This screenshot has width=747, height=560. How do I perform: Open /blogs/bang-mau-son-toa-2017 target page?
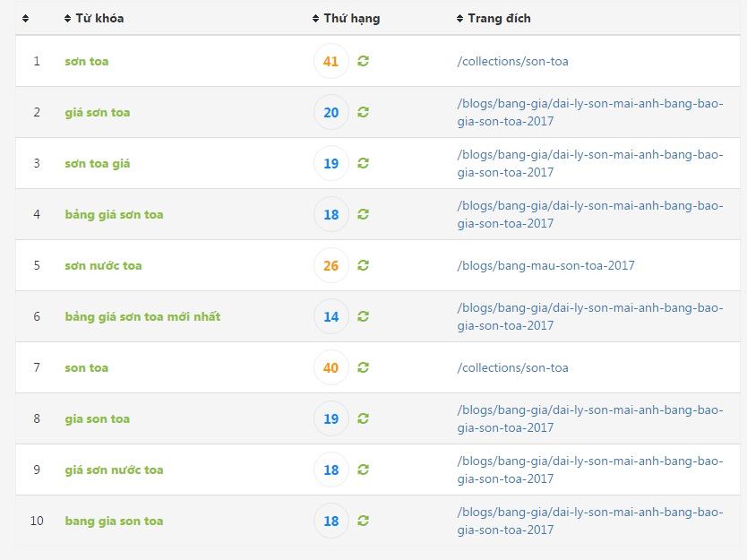click(546, 265)
